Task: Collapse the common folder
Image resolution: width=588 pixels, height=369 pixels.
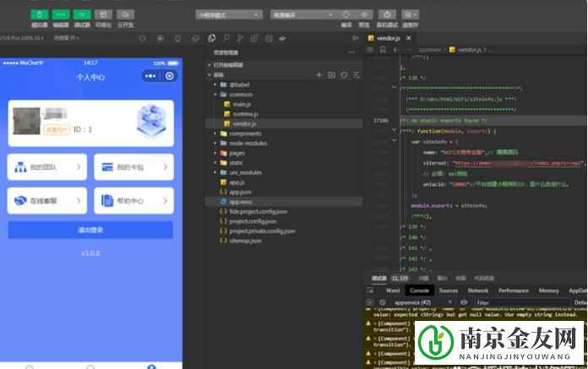Action: [216, 95]
